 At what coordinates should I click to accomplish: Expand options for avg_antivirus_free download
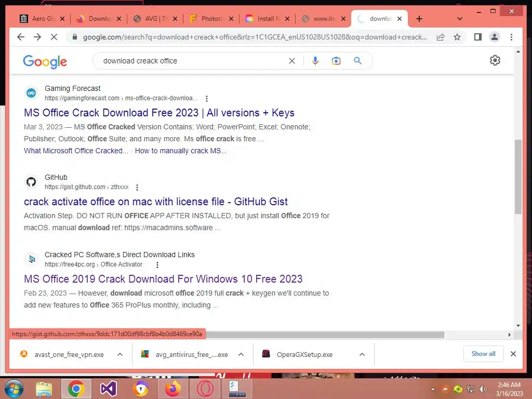coord(241,354)
